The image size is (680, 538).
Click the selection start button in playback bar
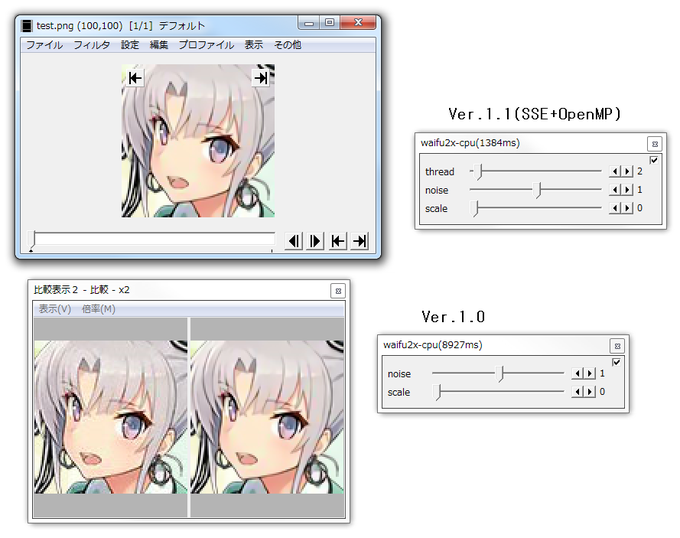tap(337, 241)
